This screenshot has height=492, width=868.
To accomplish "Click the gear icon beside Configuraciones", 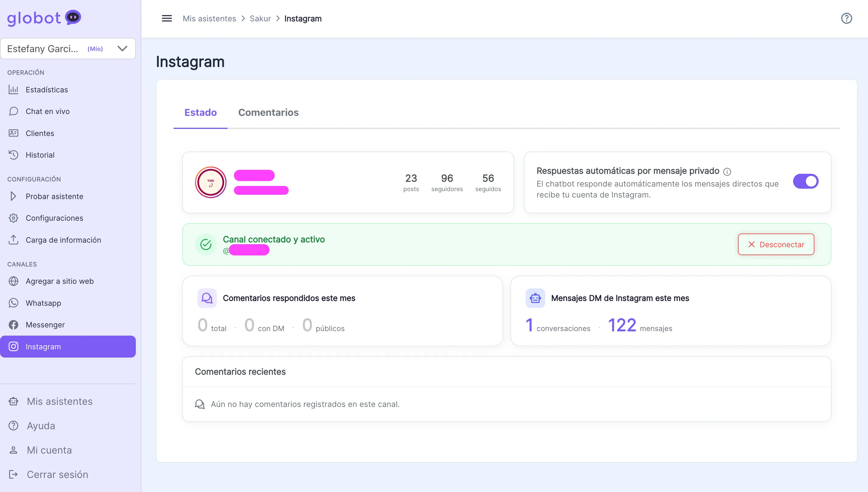I will click(13, 218).
